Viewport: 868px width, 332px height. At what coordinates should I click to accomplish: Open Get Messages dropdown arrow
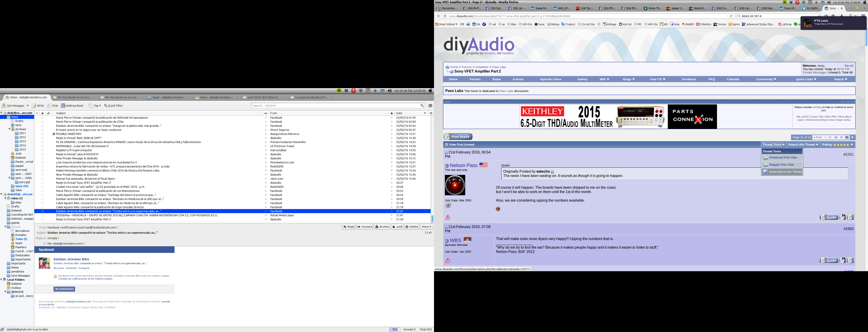pos(28,106)
